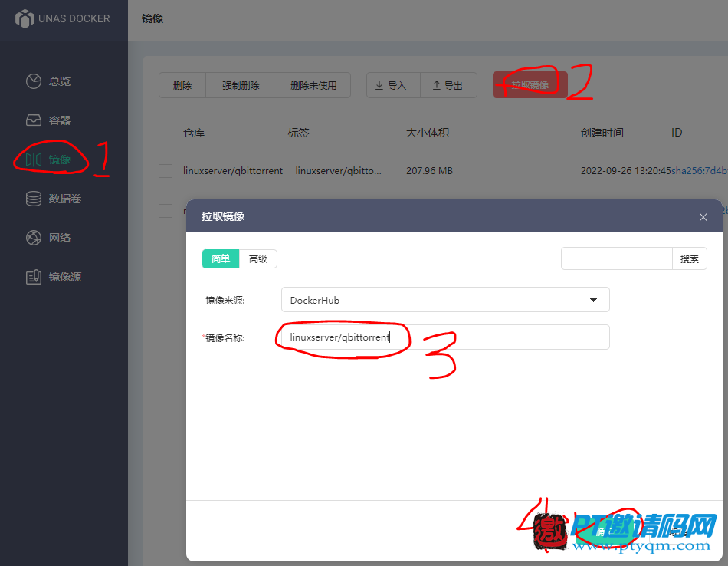Click the 207.96 MB size cell
The height and width of the screenshot is (566, 728).
[429, 171]
